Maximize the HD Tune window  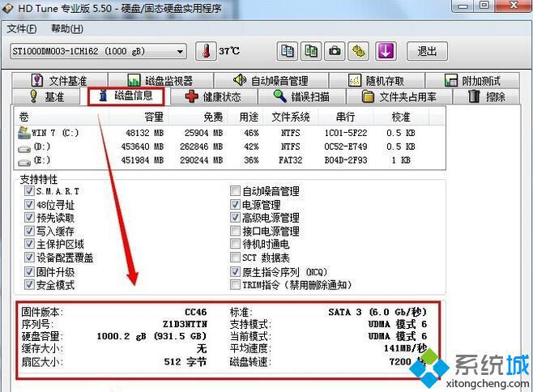coord(484,6)
